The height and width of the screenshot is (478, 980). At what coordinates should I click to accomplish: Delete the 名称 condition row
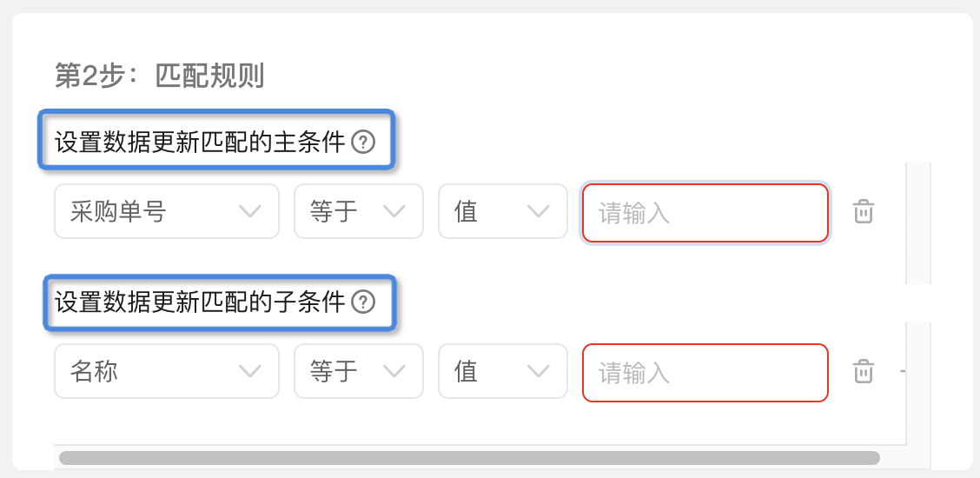(x=864, y=372)
